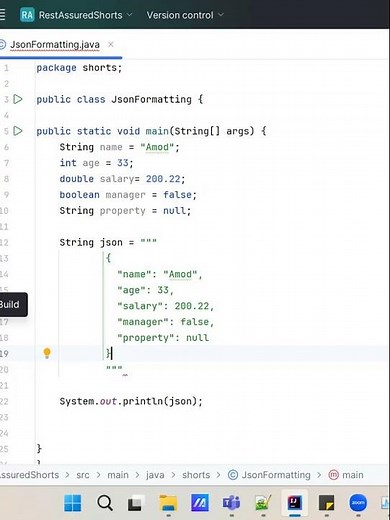Open Microsoft Teams from the taskbar
The image size is (390, 520).
click(x=231, y=503)
